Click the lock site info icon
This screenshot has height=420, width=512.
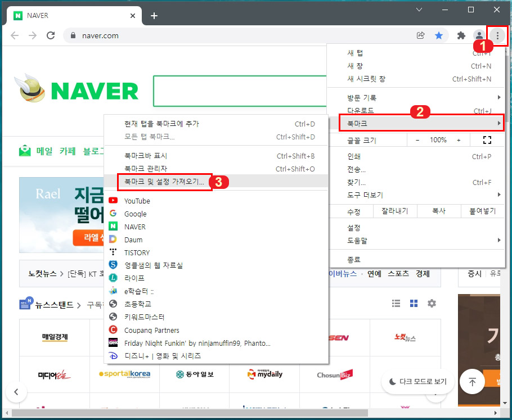tap(73, 35)
